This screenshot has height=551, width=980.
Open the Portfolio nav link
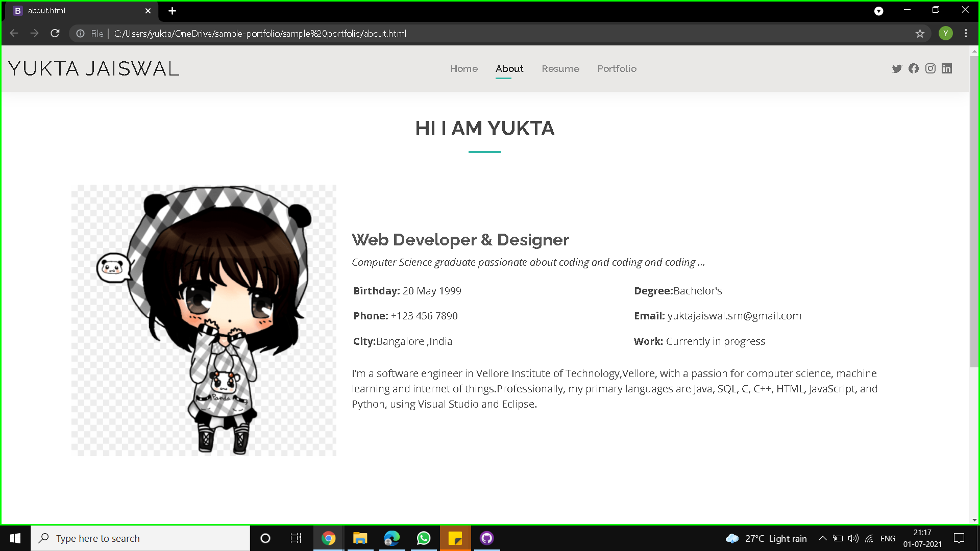[x=617, y=69]
